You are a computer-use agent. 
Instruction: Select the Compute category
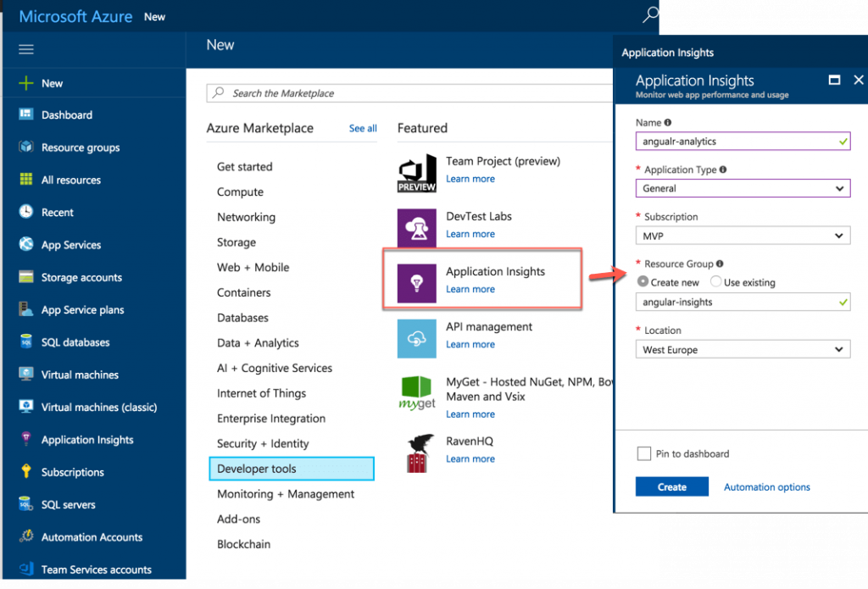click(x=240, y=192)
